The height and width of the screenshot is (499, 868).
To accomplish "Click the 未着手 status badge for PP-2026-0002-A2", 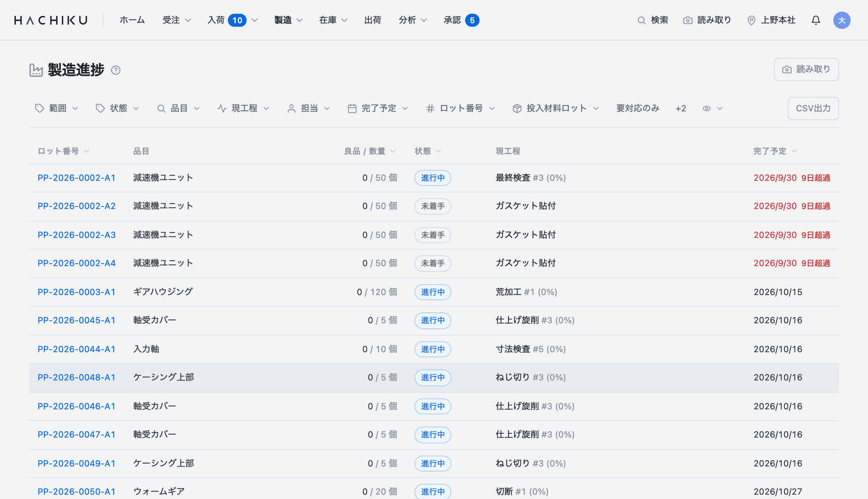I will coord(433,206).
